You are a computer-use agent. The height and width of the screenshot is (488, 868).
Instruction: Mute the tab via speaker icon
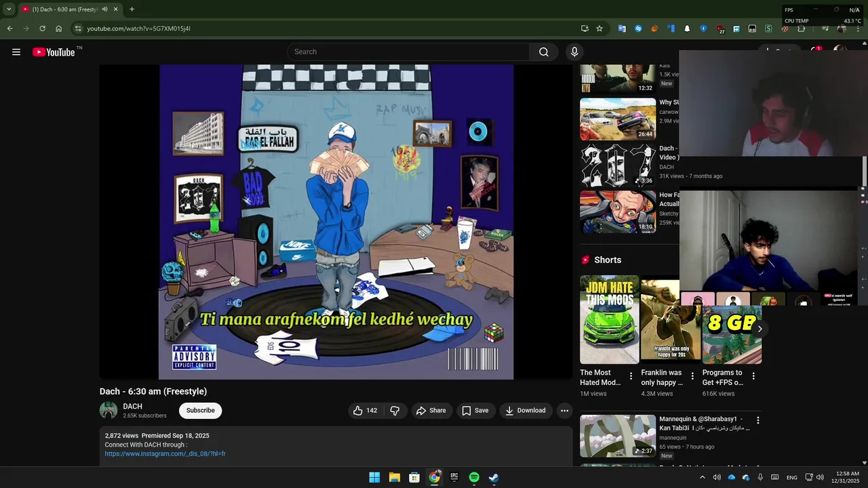pyautogui.click(x=104, y=9)
